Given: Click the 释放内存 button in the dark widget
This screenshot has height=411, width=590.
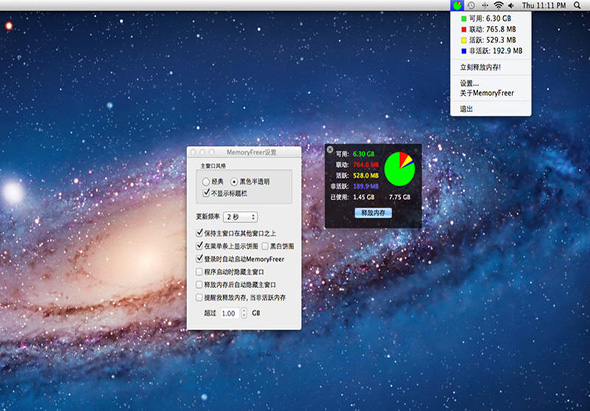Looking at the screenshot, I should [x=373, y=213].
